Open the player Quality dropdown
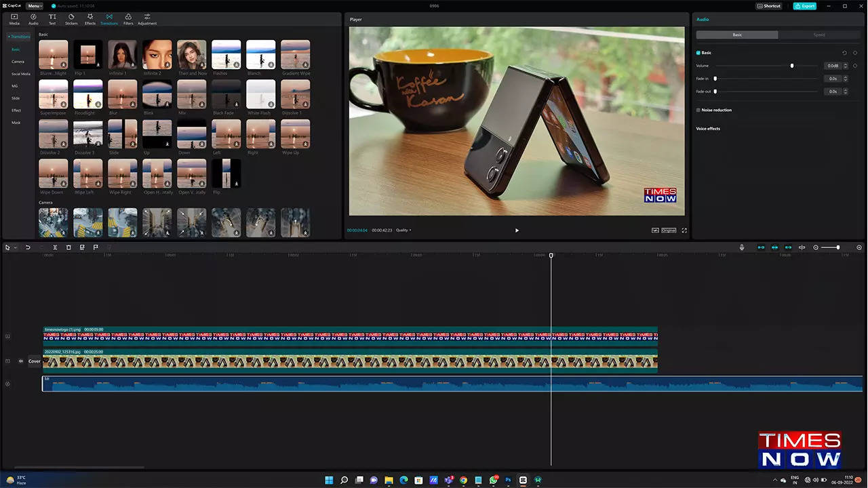The height and width of the screenshot is (488, 868). click(403, 230)
